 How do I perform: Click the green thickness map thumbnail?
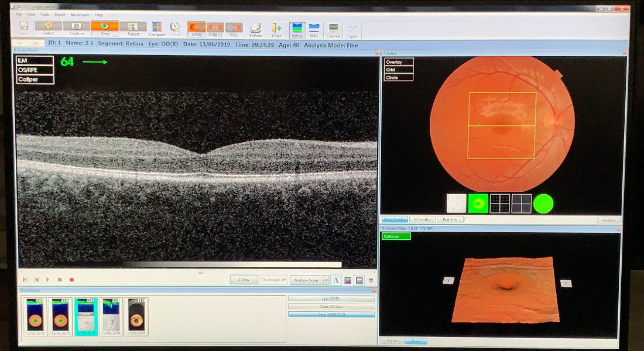pos(478,204)
